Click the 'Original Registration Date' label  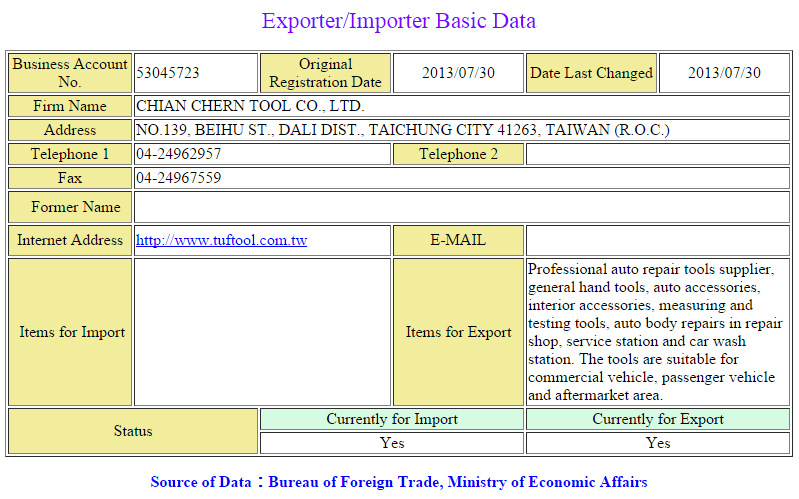pyautogui.click(x=325, y=73)
